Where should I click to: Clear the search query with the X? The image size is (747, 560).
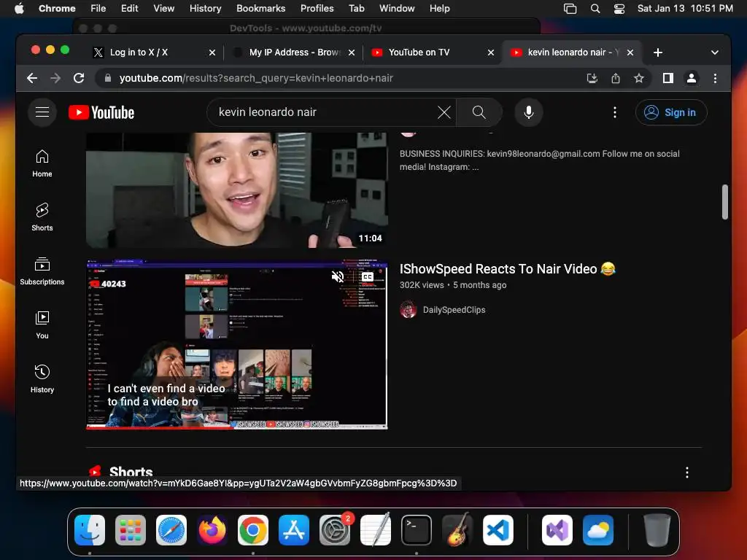click(x=444, y=112)
